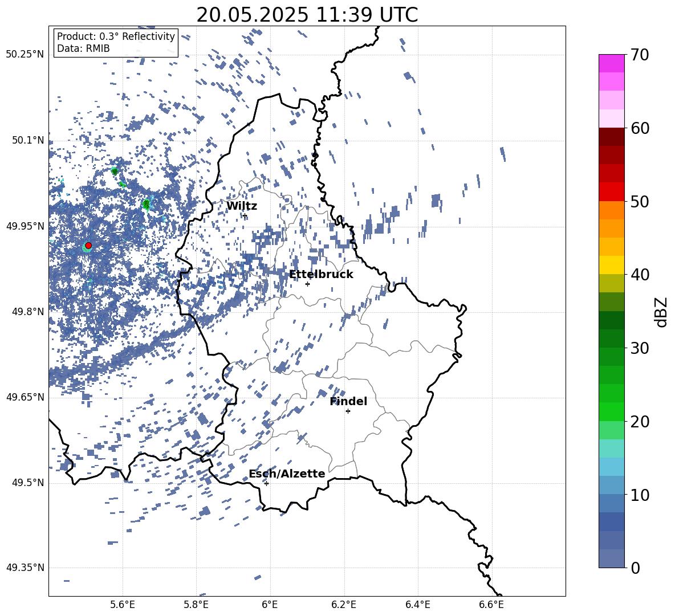
Task: Click the bright red 50 dBZ colorbar segment
Action: [611, 192]
